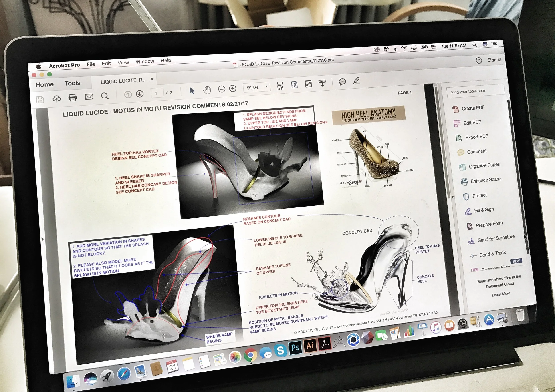This screenshot has height=392, width=555.
Task: Click the email envelope icon
Action: point(89,97)
